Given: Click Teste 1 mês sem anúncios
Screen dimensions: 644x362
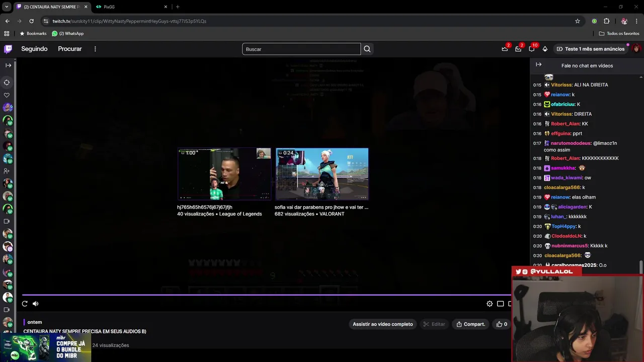Looking at the screenshot, I should [590, 49].
